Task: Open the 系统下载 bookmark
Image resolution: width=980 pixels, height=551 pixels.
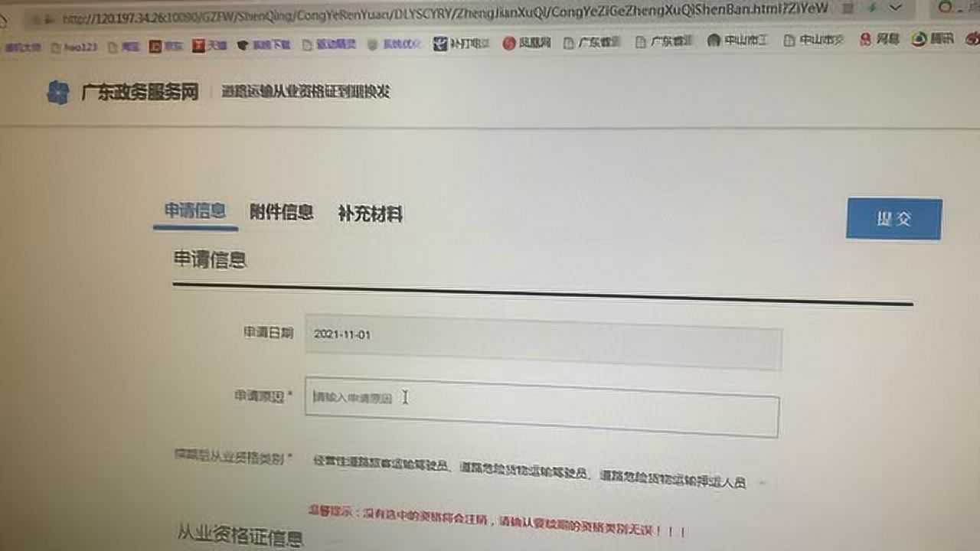Action: (x=264, y=45)
